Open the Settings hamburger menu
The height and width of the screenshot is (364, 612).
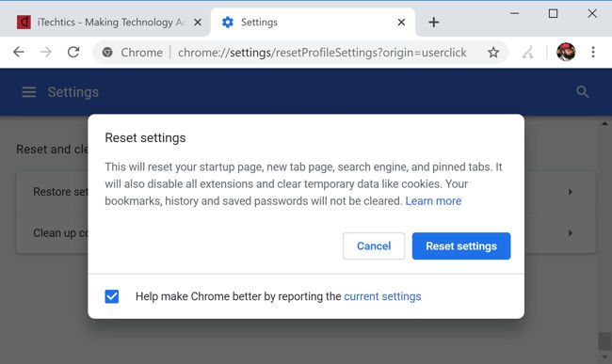pyautogui.click(x=29, y=92)
